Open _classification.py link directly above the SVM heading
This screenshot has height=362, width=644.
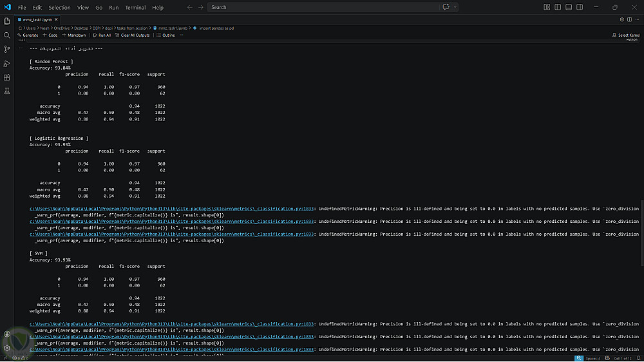pyautogui.click(x=171, y=234)
